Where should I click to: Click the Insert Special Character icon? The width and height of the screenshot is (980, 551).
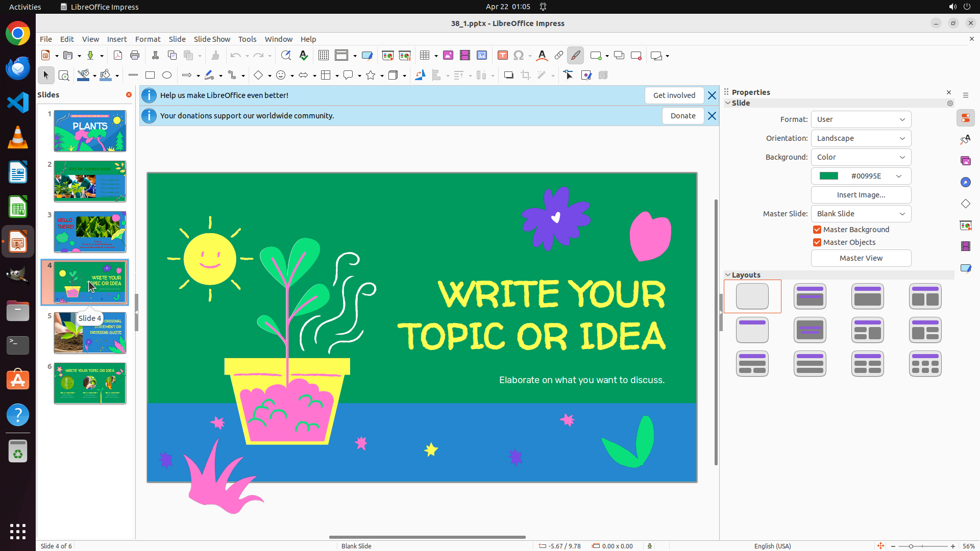(x=519, y=56)
